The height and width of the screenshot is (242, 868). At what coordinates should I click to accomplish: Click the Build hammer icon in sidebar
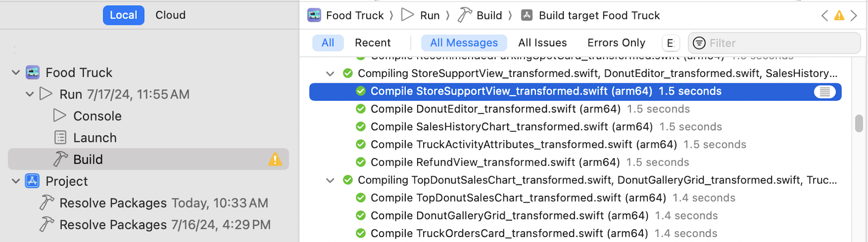click(60, 159)
